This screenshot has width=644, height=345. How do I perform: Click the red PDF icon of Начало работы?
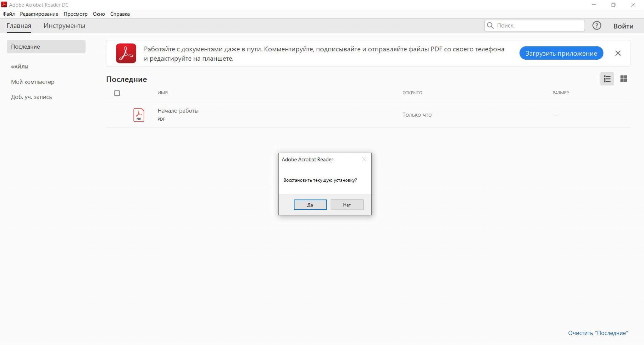coord(139,115)
